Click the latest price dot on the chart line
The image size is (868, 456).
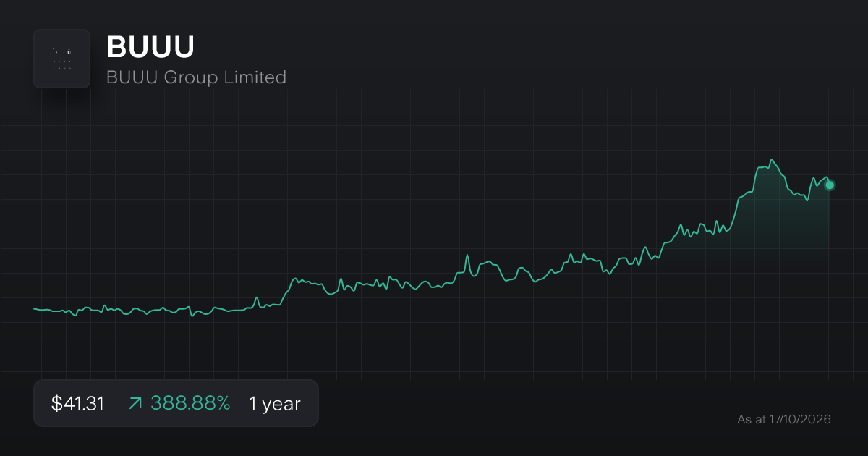[830, 185]
